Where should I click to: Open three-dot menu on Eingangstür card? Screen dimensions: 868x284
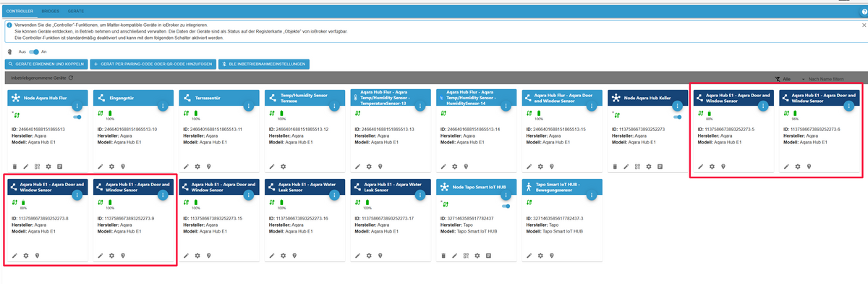tap(163, 106)
